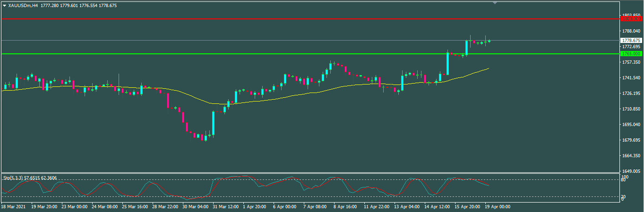Click the 1741.540 price scale label
The width and height of the screenshot is (644, 212).
(x=631, y=78)
